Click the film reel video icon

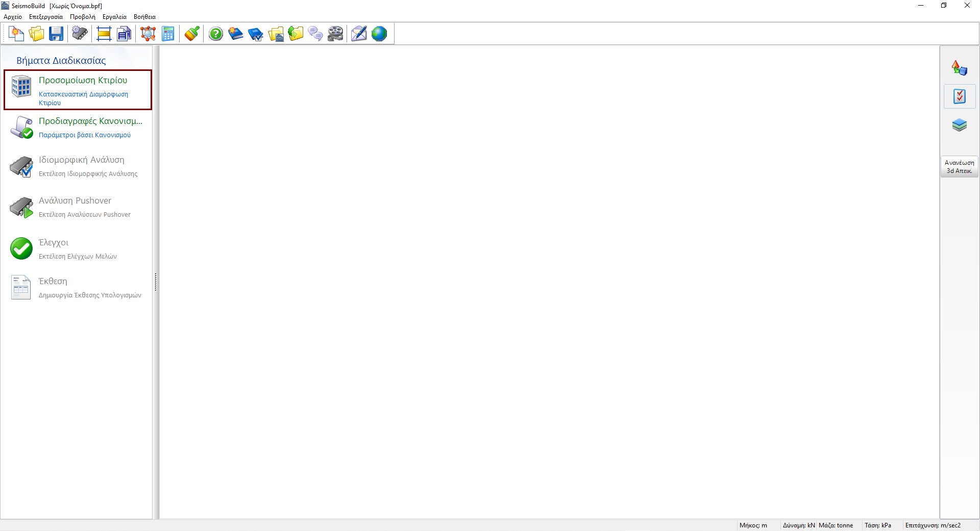335,34
